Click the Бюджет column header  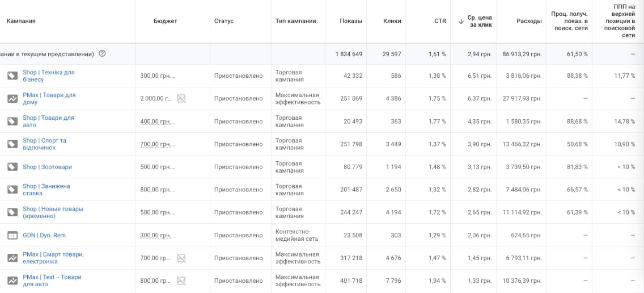165,21
